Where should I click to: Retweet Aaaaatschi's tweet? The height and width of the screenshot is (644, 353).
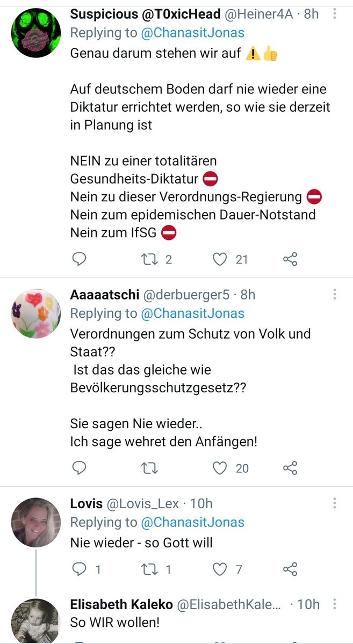[147, 468]
